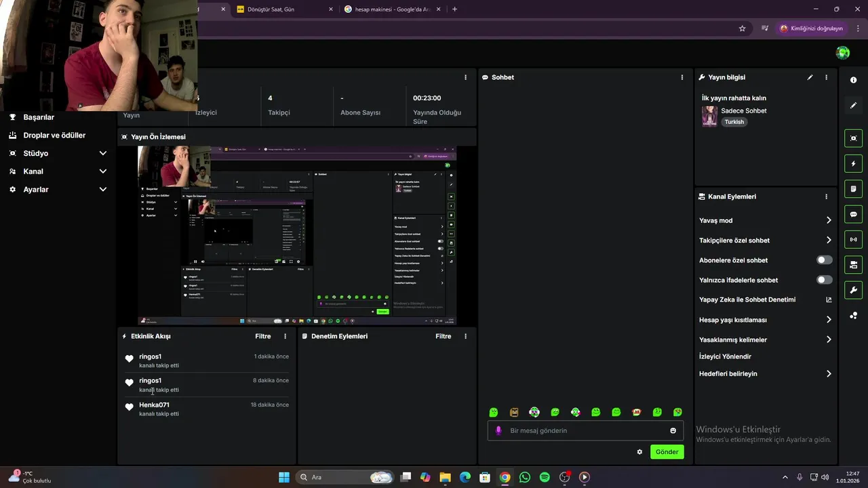Open WhatsApp from the taskbar
Viewport: 868px width, 488px height.
pos(525,477)
